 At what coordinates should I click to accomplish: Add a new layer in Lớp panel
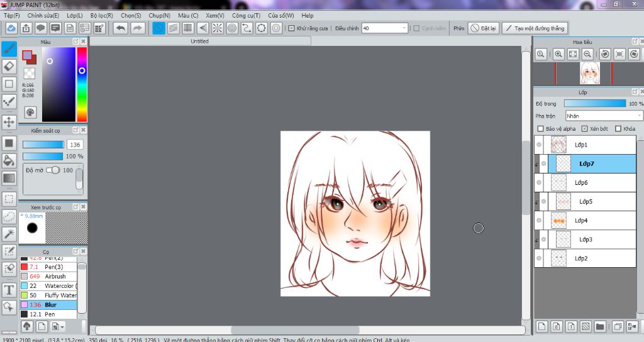[541, 326]
